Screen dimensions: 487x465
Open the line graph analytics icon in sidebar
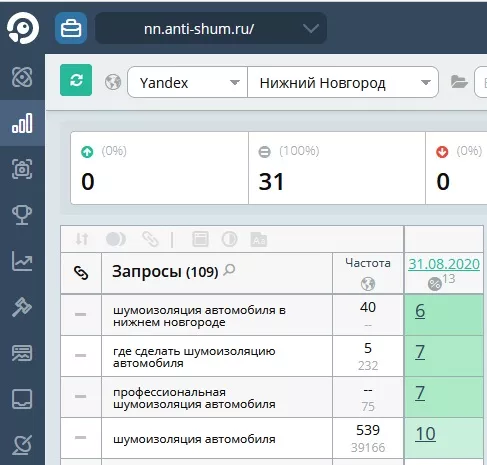tap(22, 261)
